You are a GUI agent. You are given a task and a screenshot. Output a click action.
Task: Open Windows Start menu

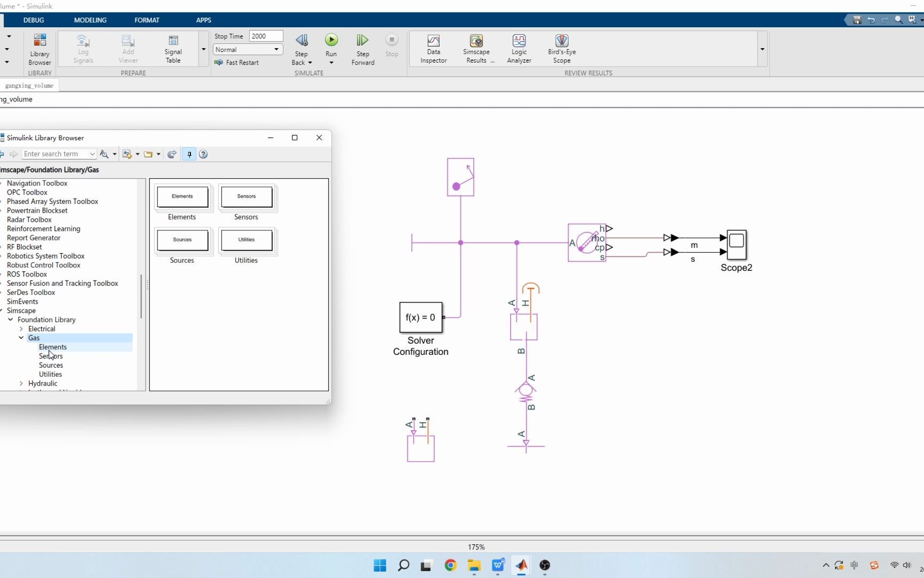[380, 565]
